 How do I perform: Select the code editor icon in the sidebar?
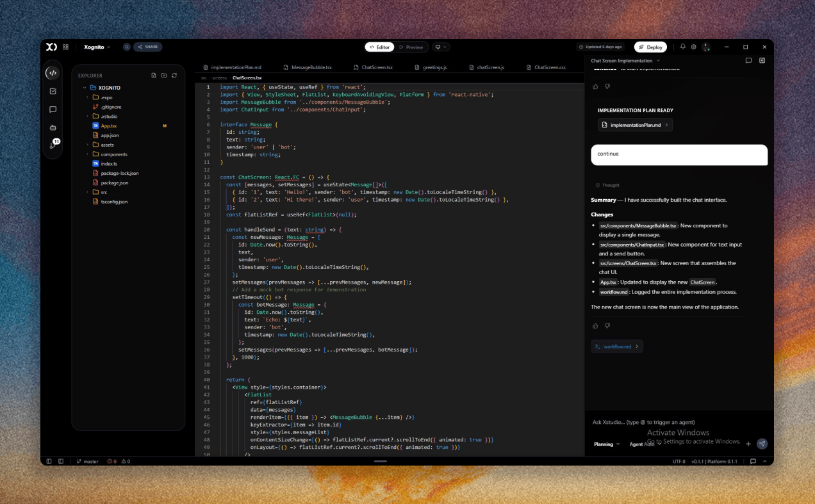click(53, 73)
